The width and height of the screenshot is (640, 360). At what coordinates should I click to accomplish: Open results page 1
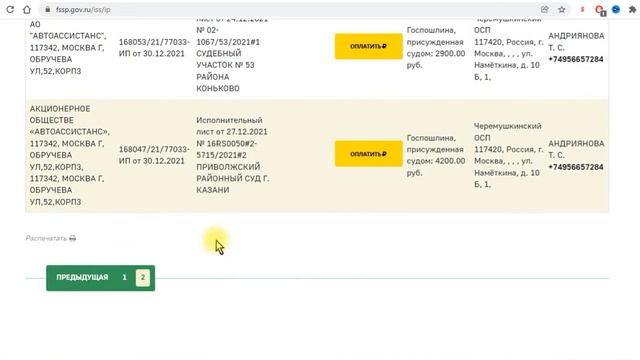(x=124, y=277)
